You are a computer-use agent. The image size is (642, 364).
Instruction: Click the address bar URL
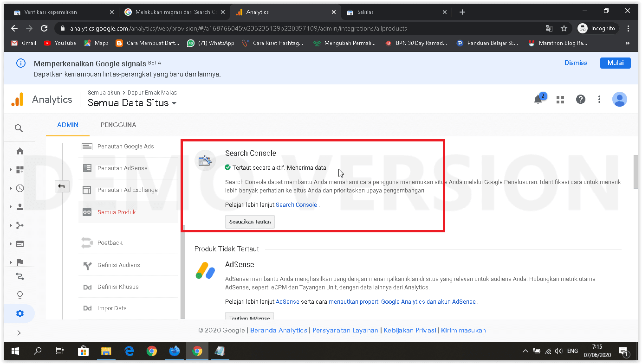click(x=239, y=28)
